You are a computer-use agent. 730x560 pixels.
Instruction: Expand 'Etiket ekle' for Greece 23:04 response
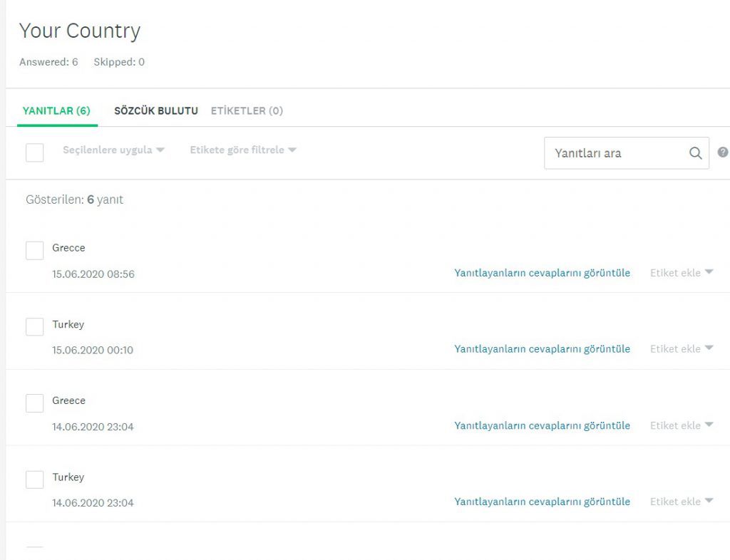[x=681, y=425]
